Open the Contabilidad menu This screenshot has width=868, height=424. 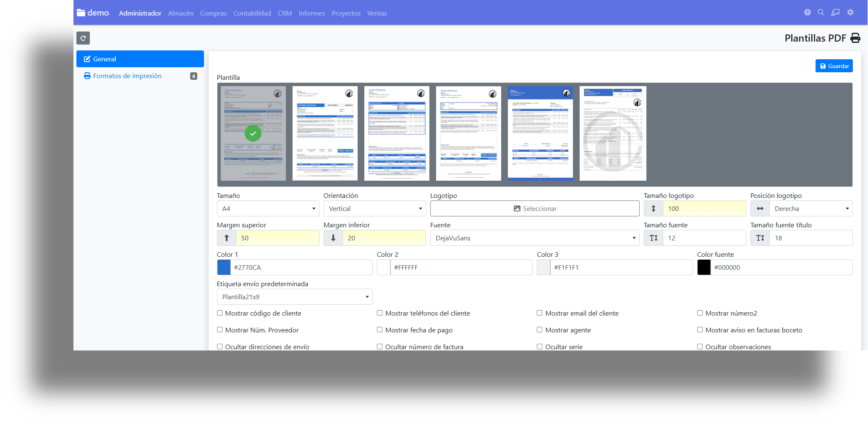point(252,13)
